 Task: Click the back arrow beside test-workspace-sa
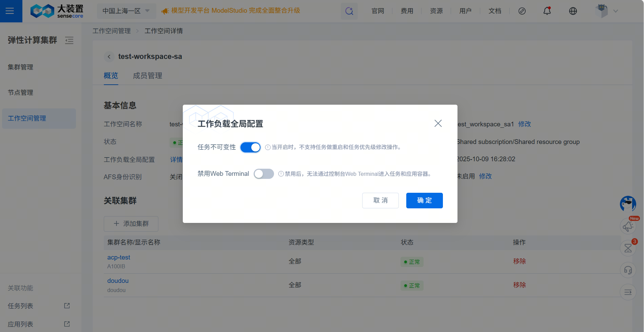point(109,57)
